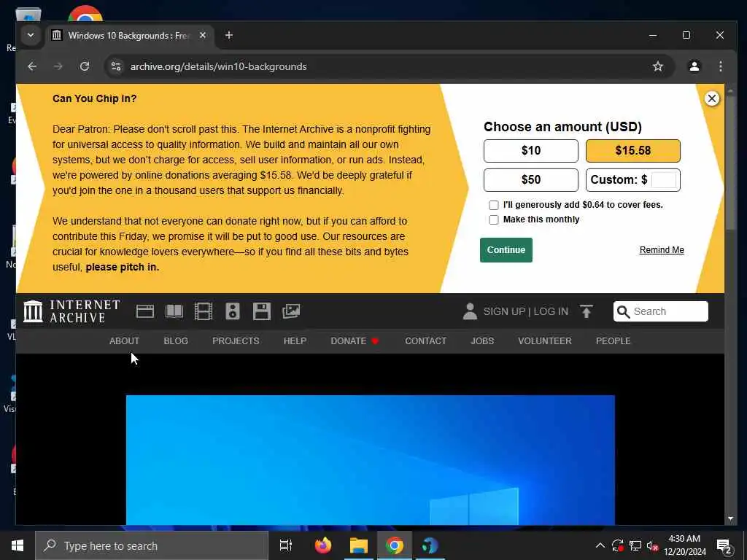The height and width of the screenshot is (560, 747).
Task: Open the JOBS menu item
Action: pyautogui.click(x=482, y=341)
